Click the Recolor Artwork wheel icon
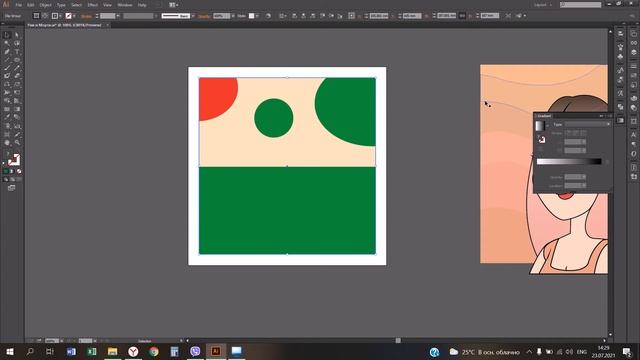This screenshot has height=360, width=640. click(268, 16)
